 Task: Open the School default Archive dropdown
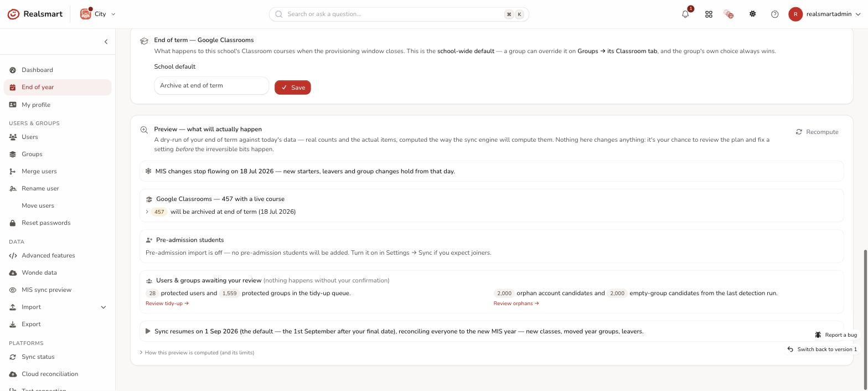click(211, 85)
